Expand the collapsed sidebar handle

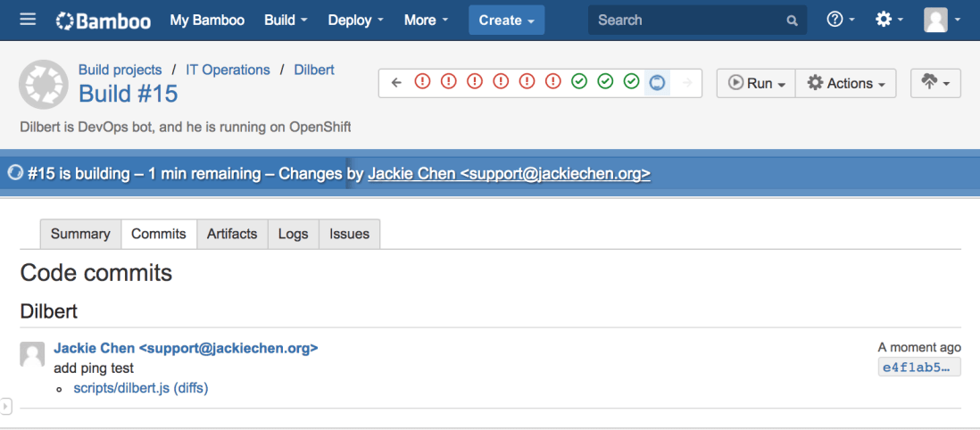click(6, 407)
